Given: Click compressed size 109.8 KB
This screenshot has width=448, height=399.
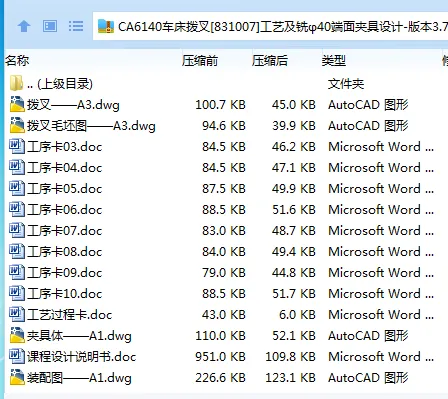Looking at the screenshot, I should [290, 357].
